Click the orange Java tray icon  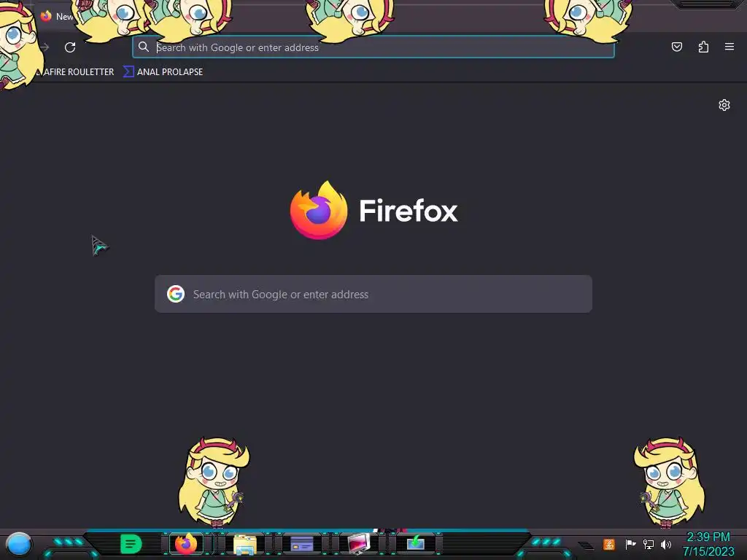pos(609,544)
